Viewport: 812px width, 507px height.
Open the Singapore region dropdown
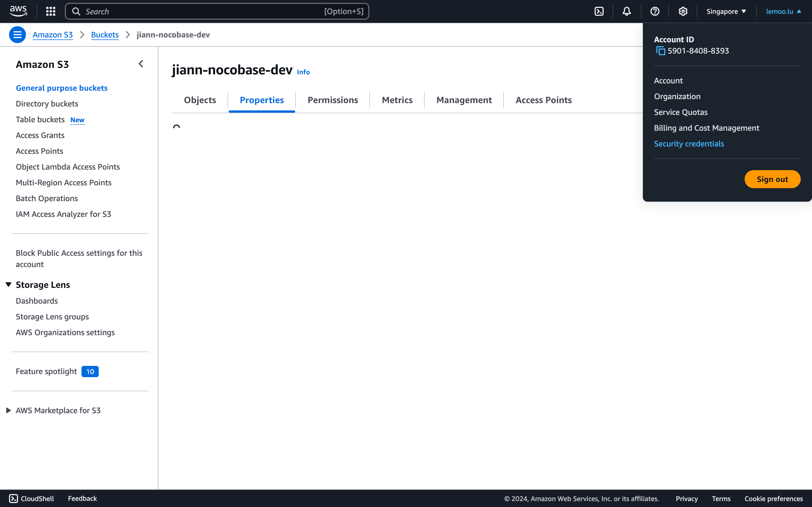[726, 11]
